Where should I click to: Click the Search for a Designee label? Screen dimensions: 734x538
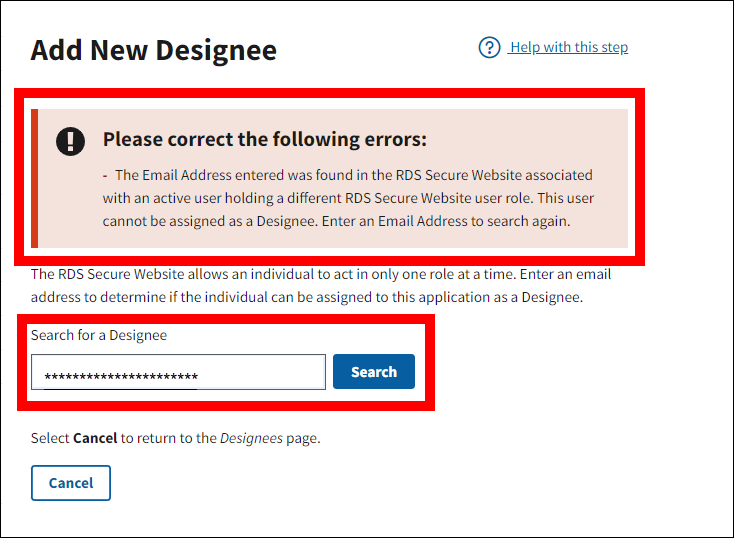tap(99, 335)
